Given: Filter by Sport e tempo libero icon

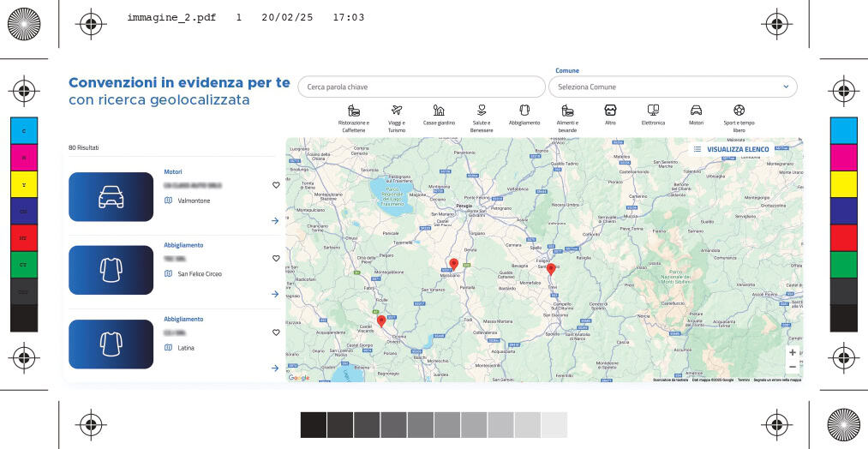Looking at the screenshot, I should tap(739, 111).
